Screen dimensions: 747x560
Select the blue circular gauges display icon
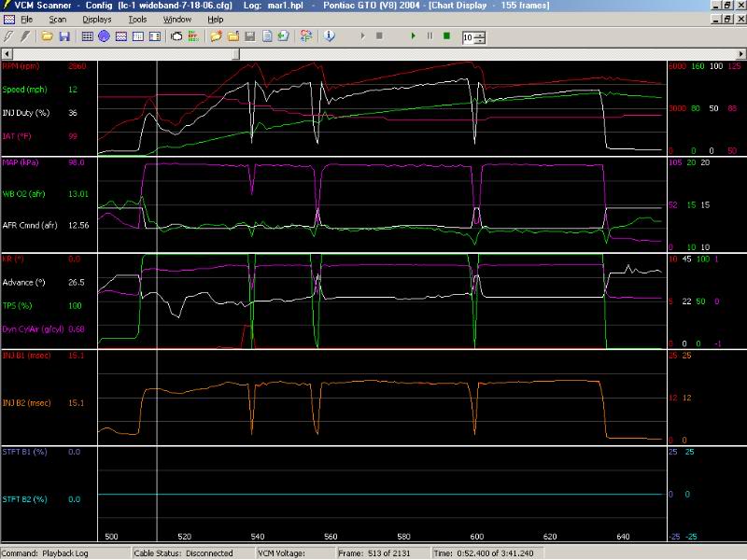pos(105,36)
